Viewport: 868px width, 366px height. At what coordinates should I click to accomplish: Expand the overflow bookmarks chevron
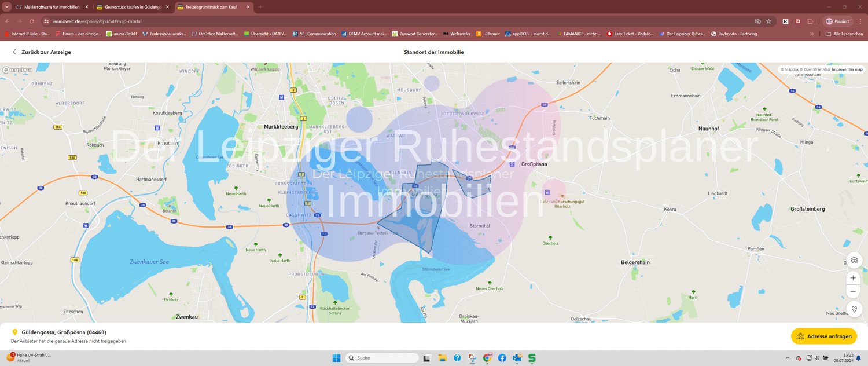coord(812,34)
